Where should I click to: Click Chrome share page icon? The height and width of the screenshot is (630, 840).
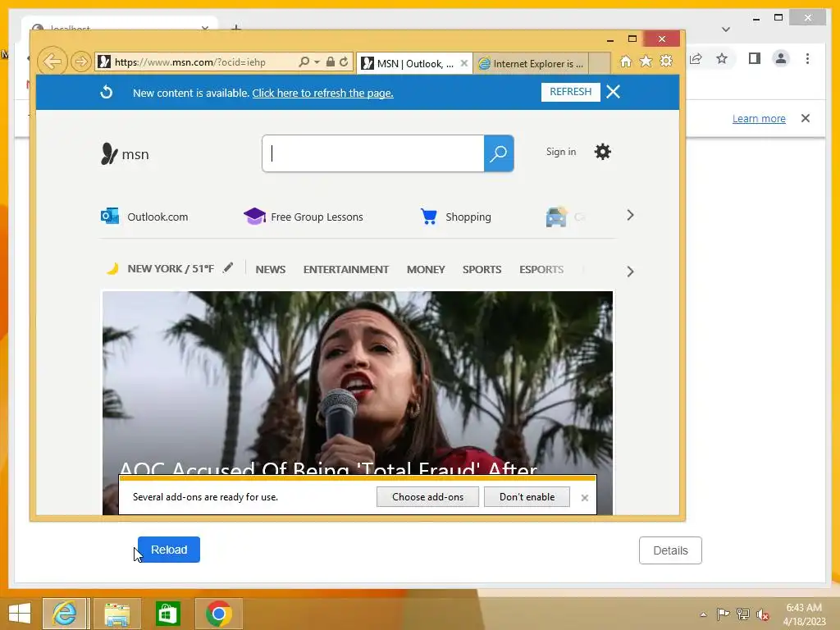[696, 58]
